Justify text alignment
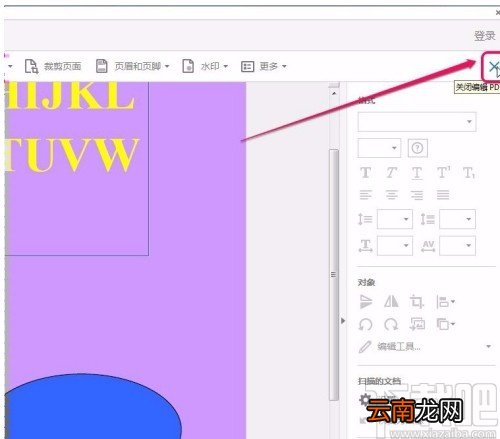Viewport: 500px width, 439px height. coord(443,194)
